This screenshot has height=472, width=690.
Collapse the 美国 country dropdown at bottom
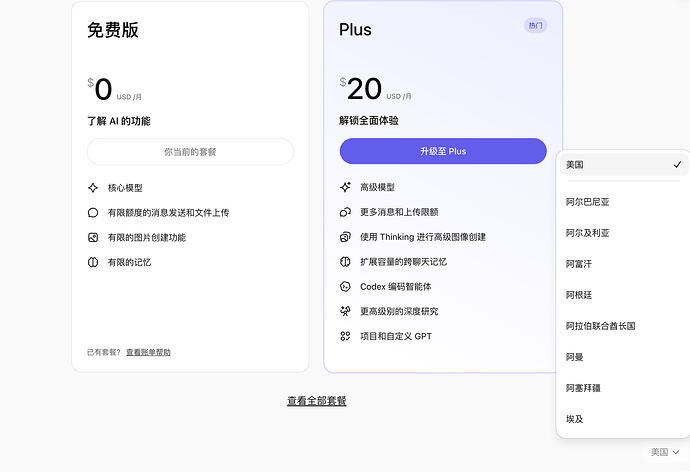pyautogui.click(x=665, y=452)
